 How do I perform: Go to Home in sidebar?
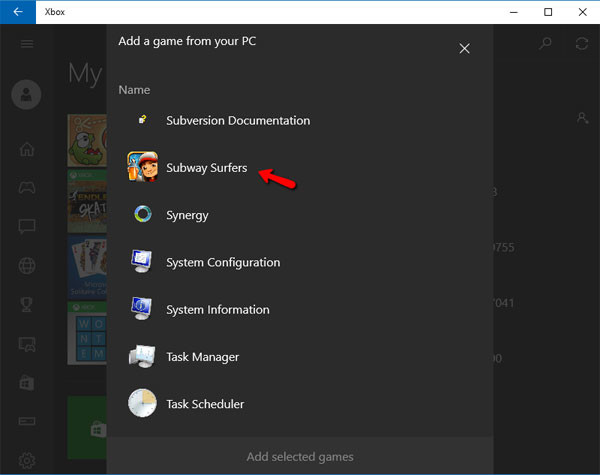tap(27, 149)
